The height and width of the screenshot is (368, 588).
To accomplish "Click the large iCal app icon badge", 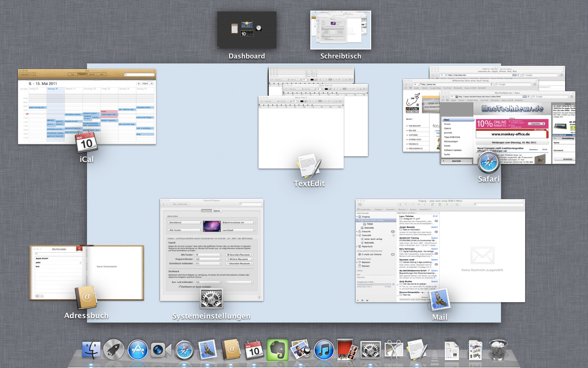I will pos(87,142).
